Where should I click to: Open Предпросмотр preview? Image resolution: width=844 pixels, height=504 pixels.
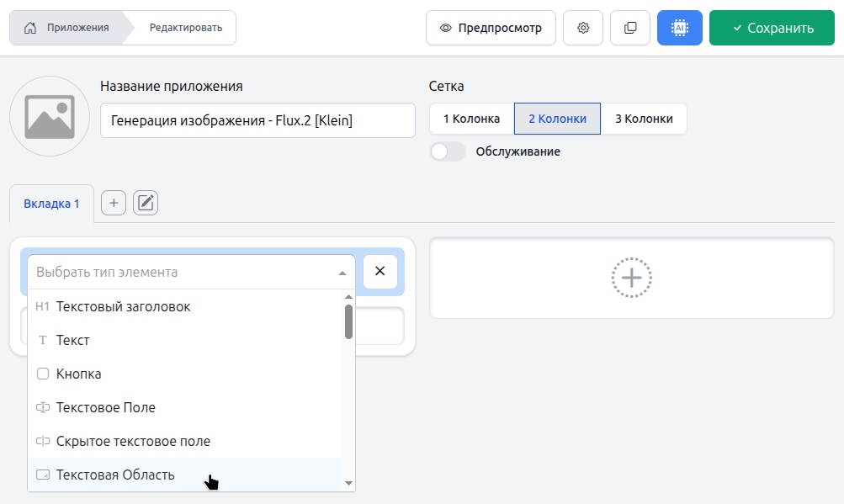[491, 28]
